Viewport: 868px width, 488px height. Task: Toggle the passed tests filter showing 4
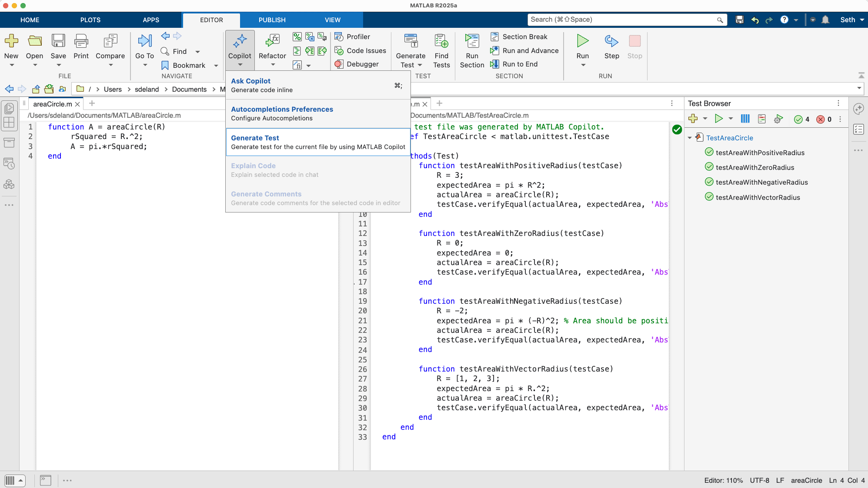801,119
